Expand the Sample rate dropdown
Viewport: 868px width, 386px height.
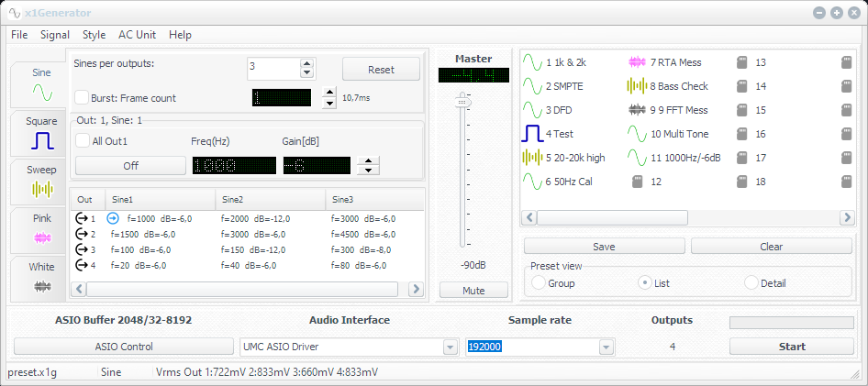(606, 347)
